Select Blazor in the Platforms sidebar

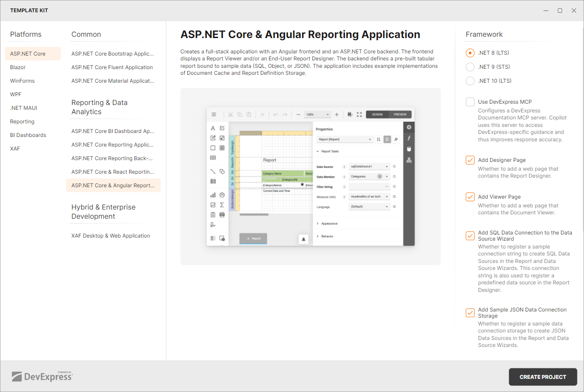tap(18, 67)
